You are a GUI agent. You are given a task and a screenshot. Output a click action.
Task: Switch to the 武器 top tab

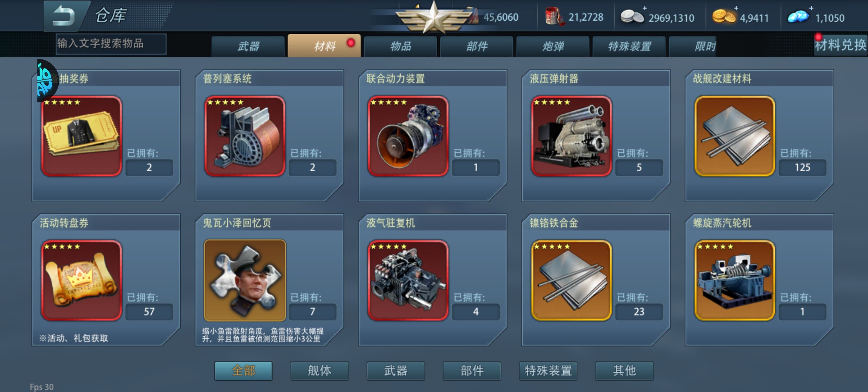(x=248, y=46)
